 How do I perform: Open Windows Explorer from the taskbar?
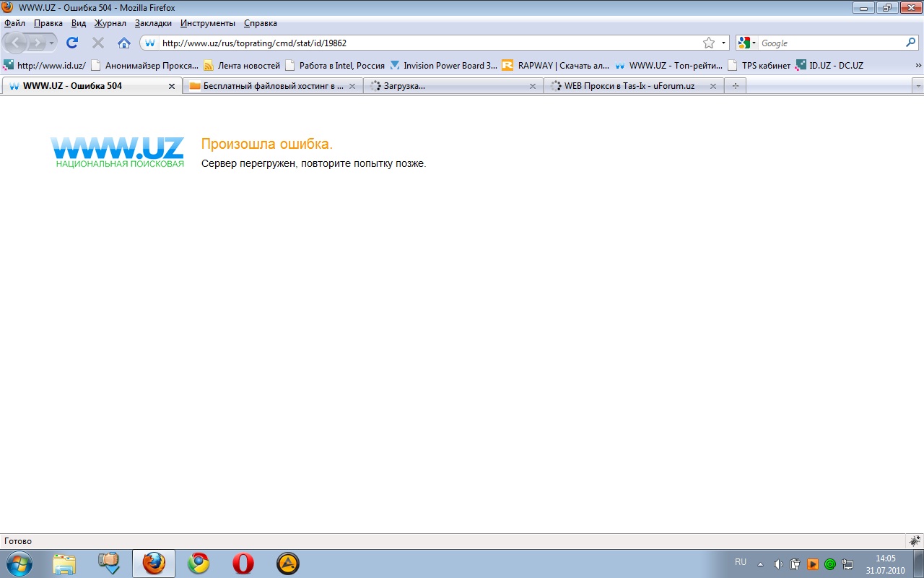point(64,564)
